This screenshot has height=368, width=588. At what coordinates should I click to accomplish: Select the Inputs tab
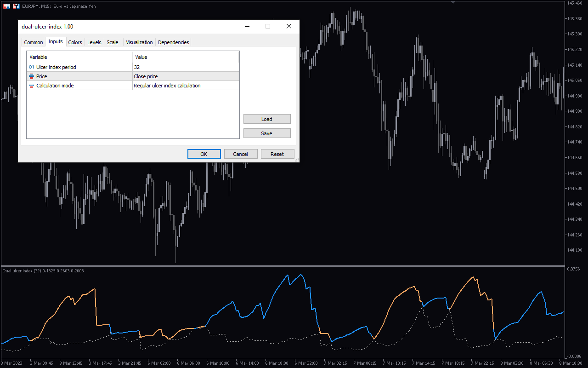(56, 42)
